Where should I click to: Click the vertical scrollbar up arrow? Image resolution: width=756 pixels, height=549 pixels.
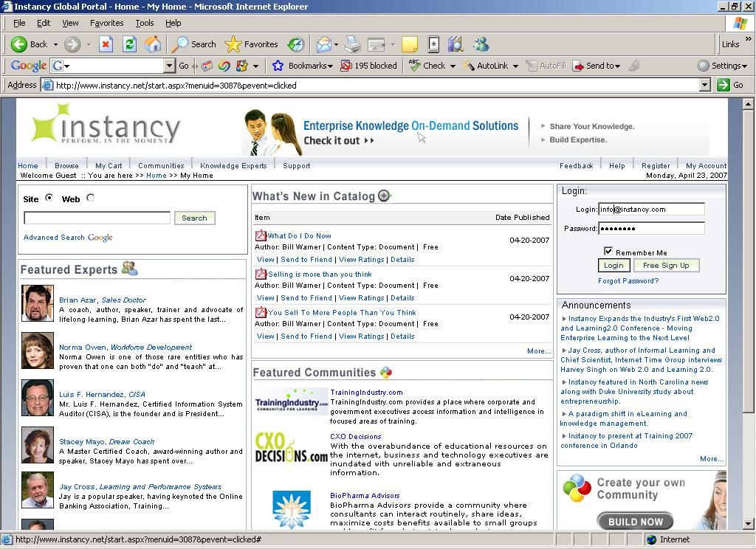(x=748, y=103)
